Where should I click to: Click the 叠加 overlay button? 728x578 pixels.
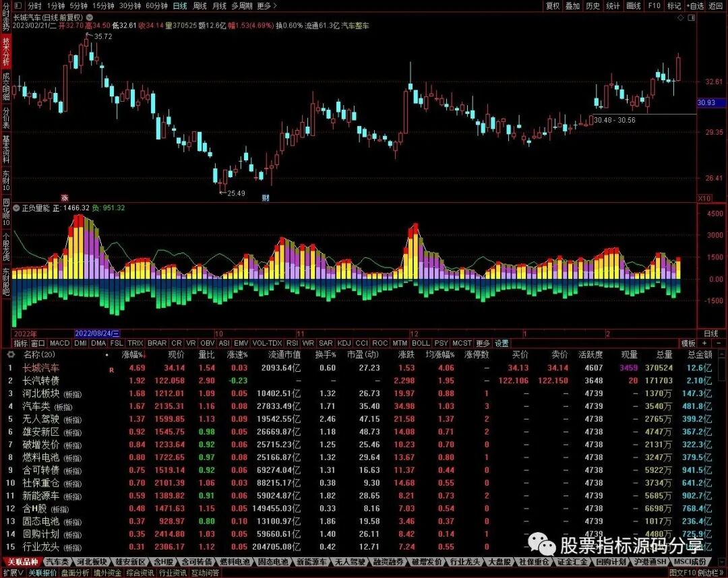(572, 5)
